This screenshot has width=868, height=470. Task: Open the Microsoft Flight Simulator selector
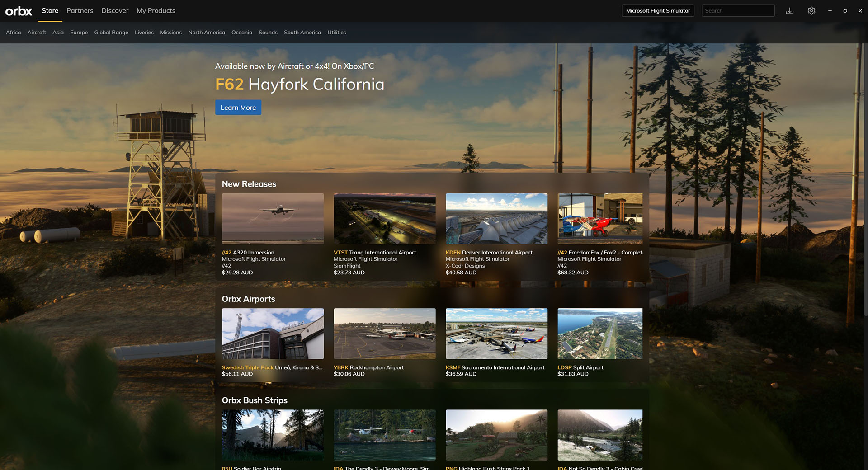point(658,11)
